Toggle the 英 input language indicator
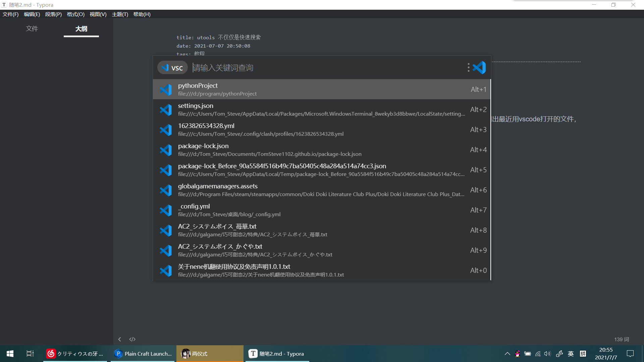This screenshot has height=362, width=644. (x=571, y=354)
